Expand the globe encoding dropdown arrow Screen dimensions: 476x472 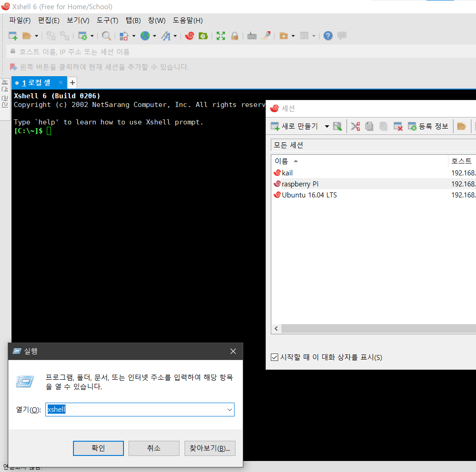coord(155,36)
